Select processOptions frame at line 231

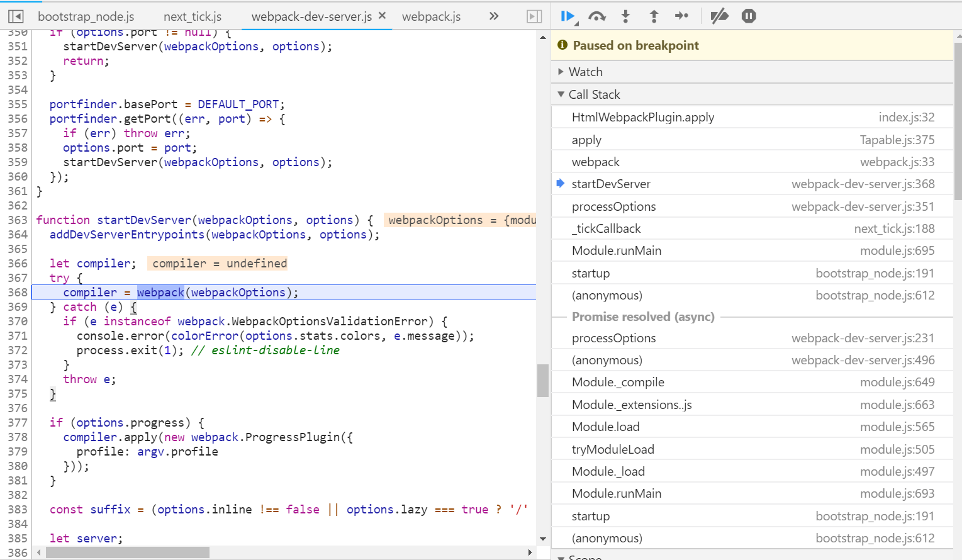tap(752, 338)
